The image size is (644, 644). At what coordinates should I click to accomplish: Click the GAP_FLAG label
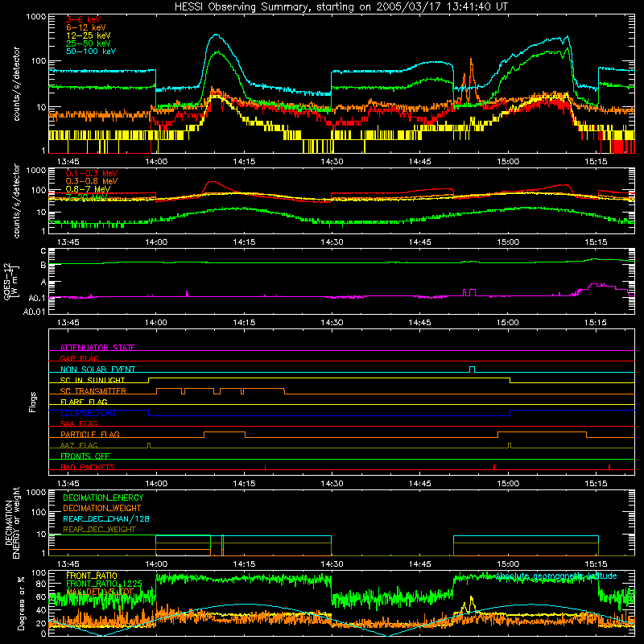[79, 358]
